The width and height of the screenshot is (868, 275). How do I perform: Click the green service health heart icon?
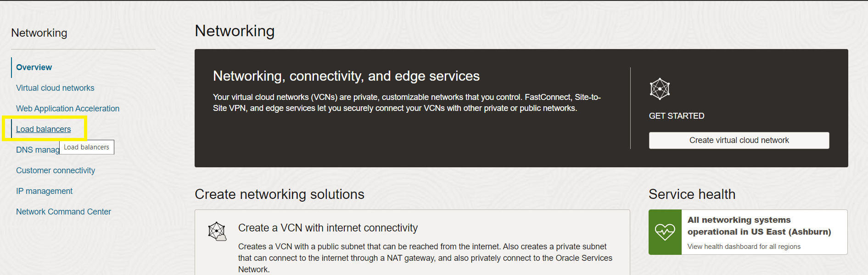point(665,232)
